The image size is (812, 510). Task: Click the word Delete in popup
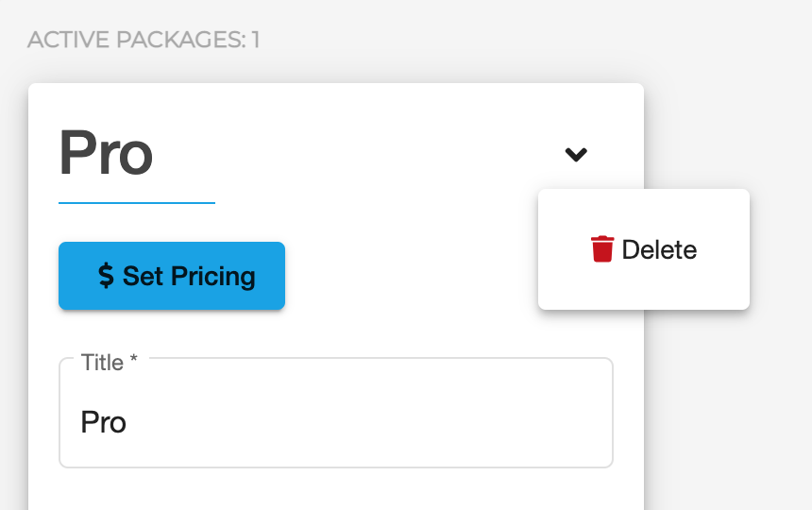pyautogui.click(x=659, y=249)
